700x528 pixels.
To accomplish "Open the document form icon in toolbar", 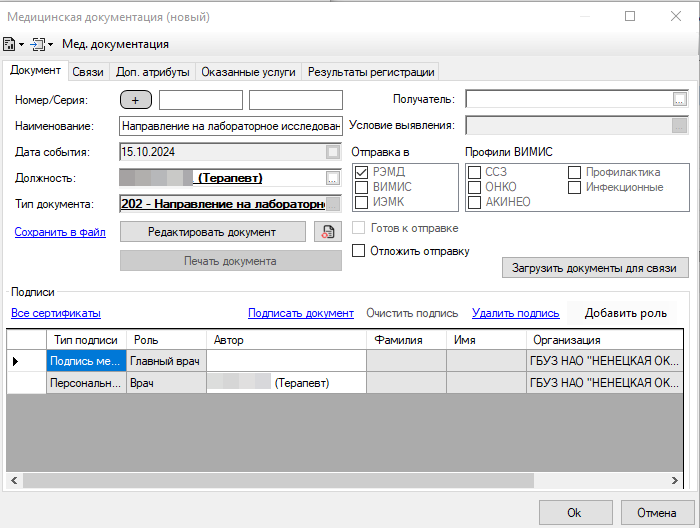I will [x=9, y=44].
